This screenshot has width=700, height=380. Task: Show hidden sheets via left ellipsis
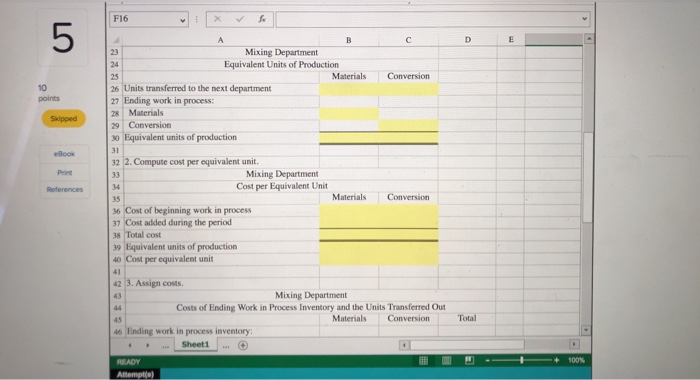[165, 346]
